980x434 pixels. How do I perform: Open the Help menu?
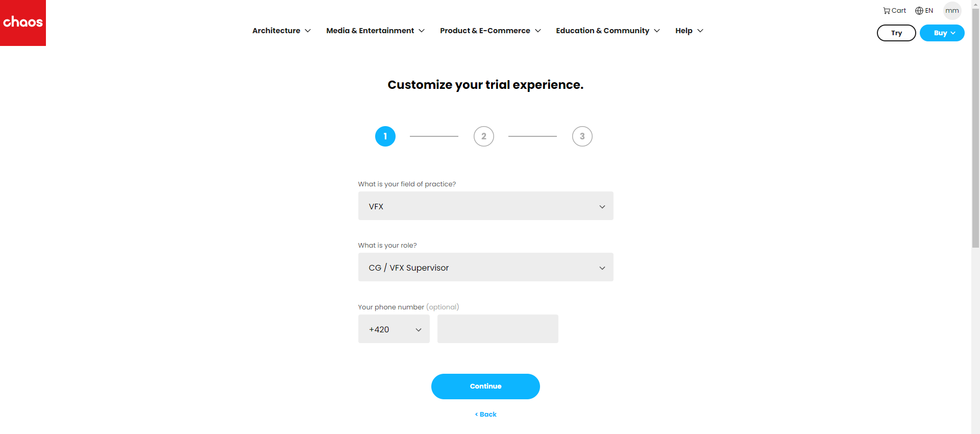pyautogui.click(x=689, y=31)
